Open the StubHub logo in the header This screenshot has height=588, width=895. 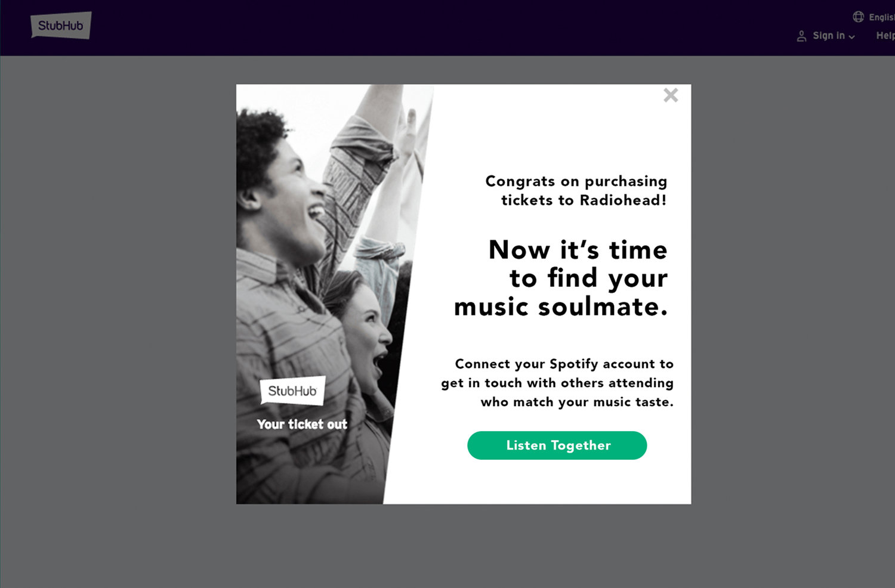[61, 25]
